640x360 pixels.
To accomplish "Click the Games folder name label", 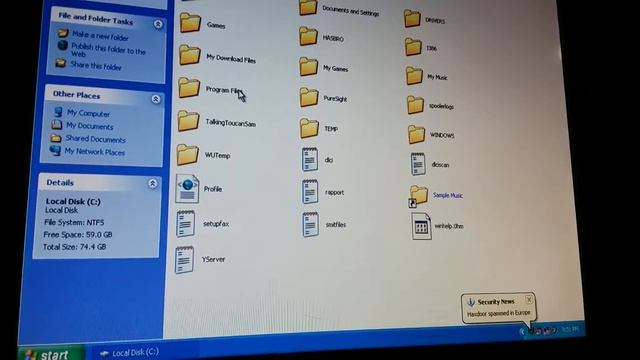I will pos(216,25).
